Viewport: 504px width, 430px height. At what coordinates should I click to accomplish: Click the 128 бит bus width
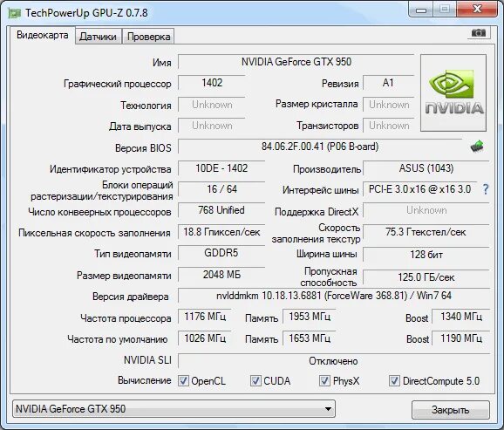pos(426,255)
